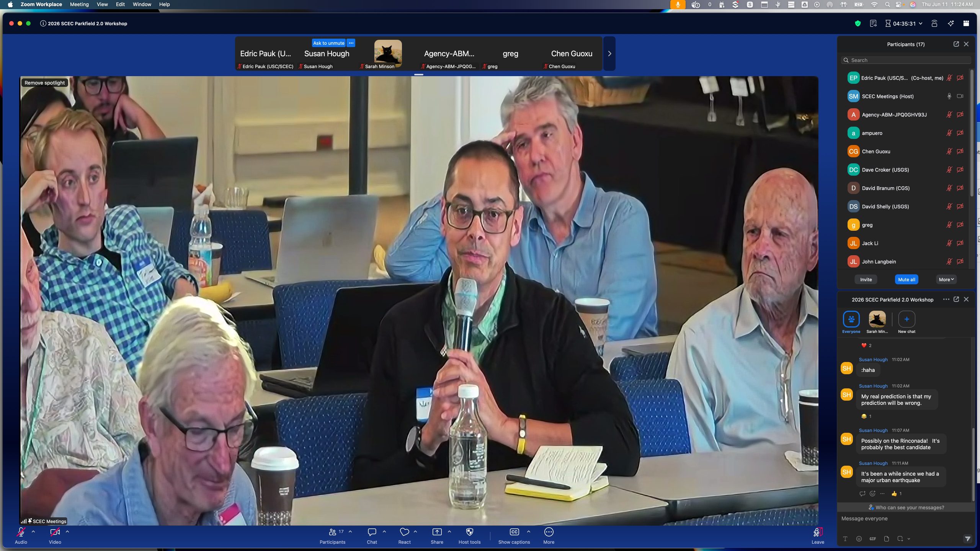Open chat panel three-dot options
This screenshot has width=980, height=551.
[946, 299]
